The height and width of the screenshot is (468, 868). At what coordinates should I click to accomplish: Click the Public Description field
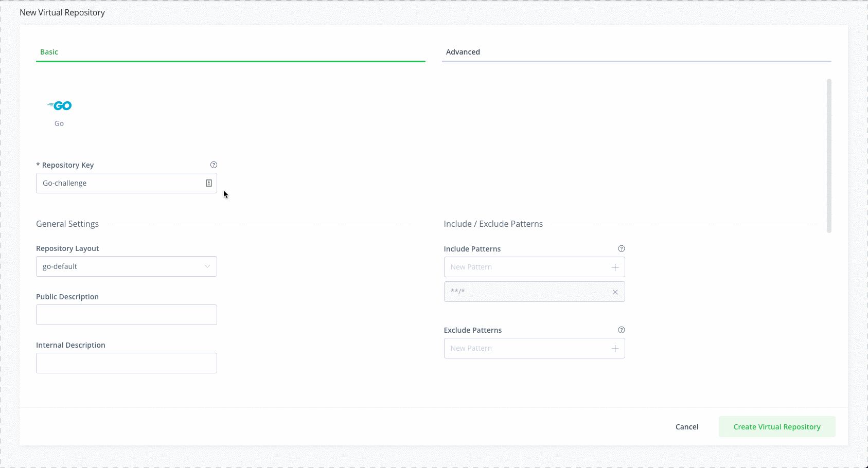point(126,314)
